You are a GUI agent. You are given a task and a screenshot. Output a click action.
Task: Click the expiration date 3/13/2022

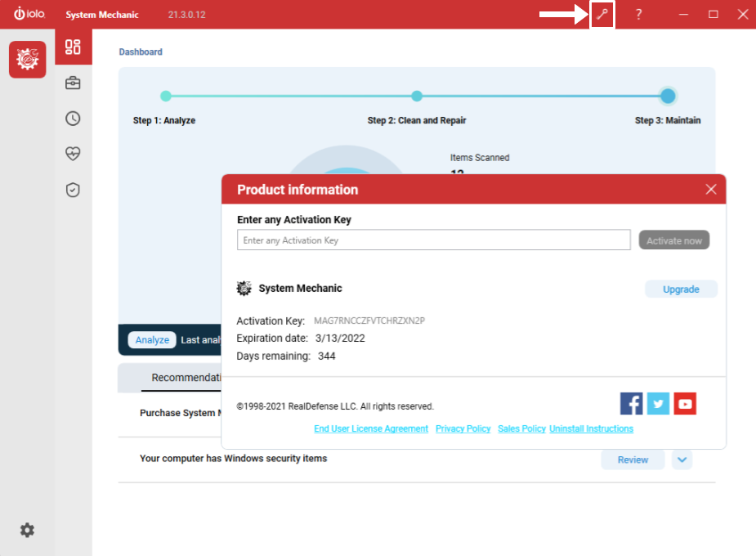tap(340, 338)
